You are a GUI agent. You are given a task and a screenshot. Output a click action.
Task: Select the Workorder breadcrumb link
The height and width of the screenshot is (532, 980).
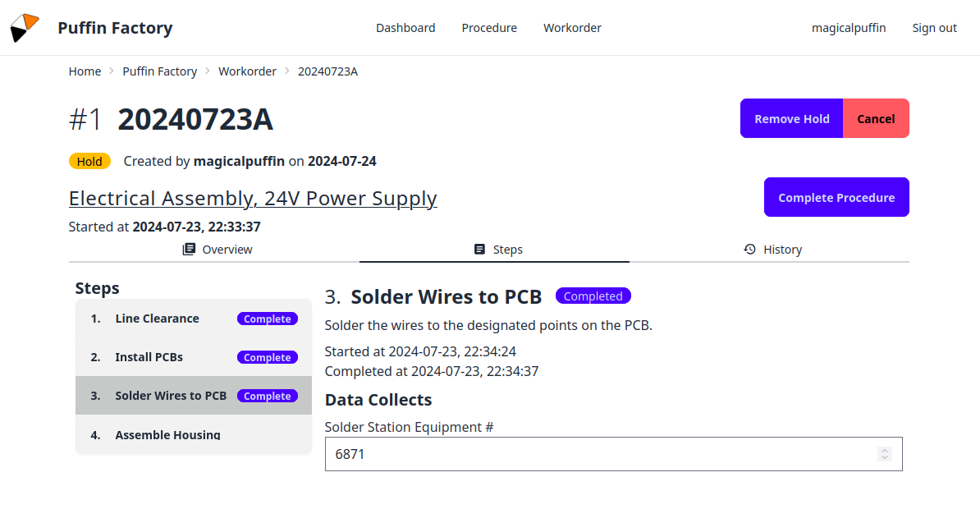tap(247, 71)
